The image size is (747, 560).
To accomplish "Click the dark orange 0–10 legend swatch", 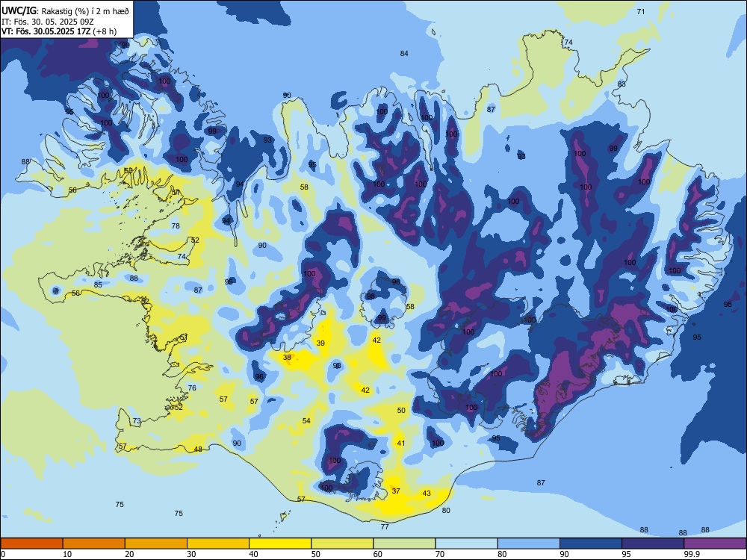I will coord(31,544).
